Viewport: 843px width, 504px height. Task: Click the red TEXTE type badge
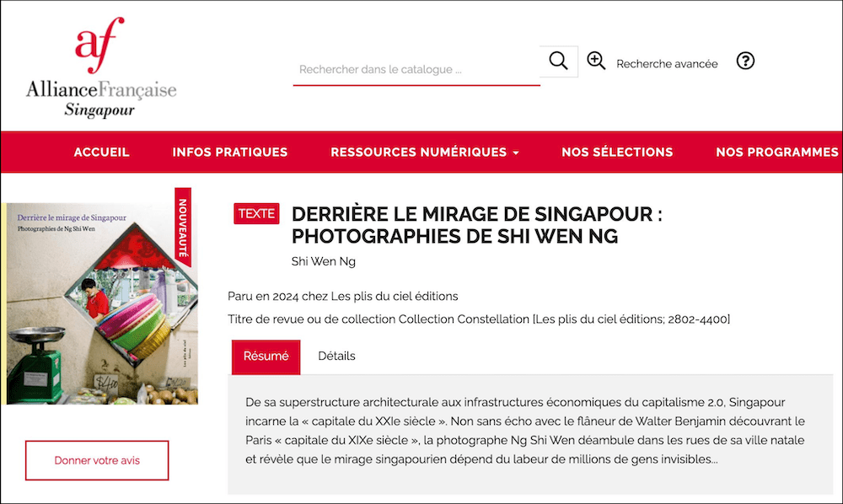click(256, 213)
